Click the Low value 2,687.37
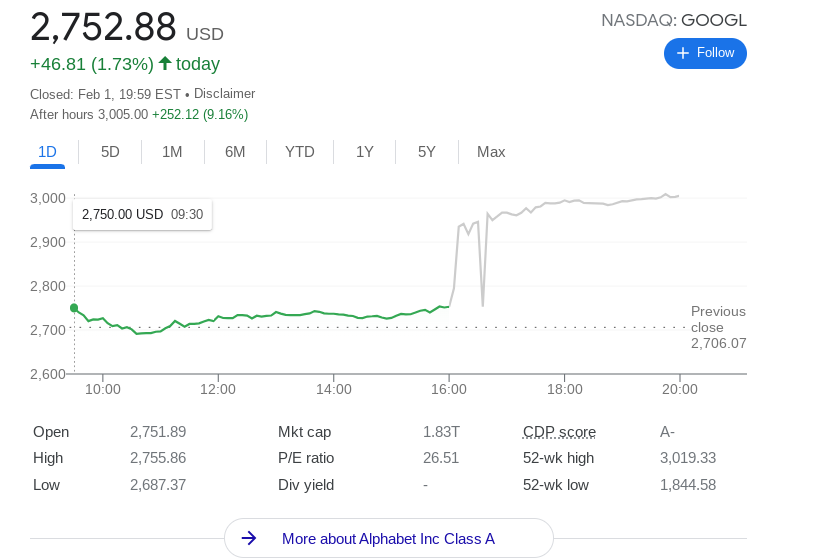The image size is (825, 559). 158,485
